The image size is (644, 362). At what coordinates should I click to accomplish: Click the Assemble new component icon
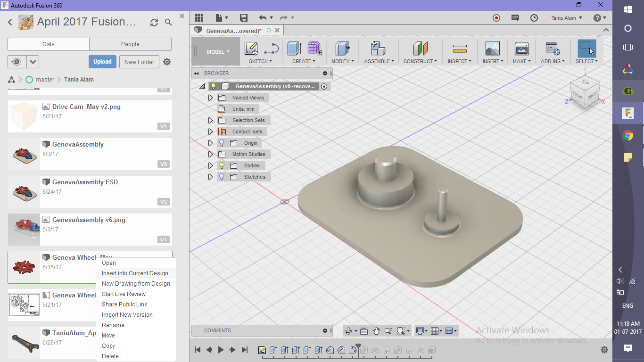(378, 49)
